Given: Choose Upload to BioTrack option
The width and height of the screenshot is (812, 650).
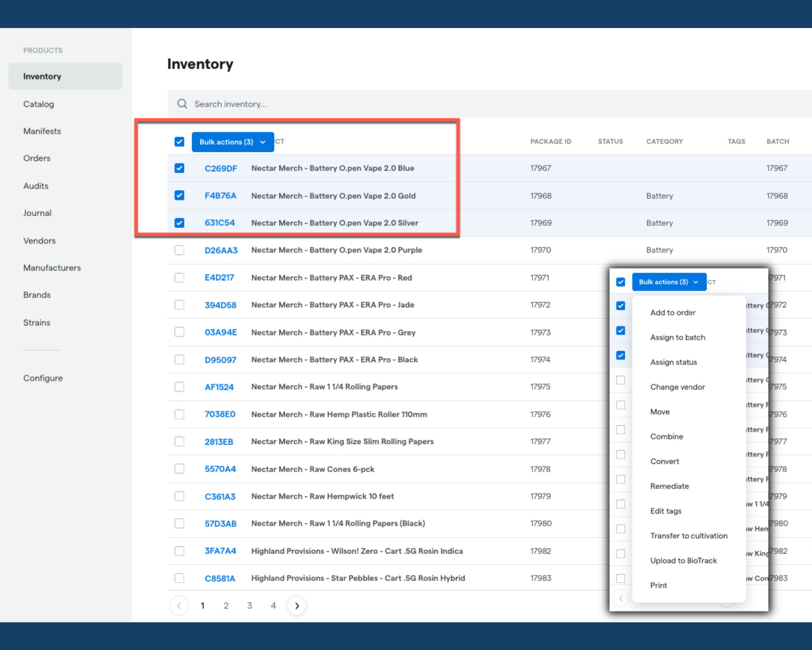Looking at the screenshot, I should (684, 560).
